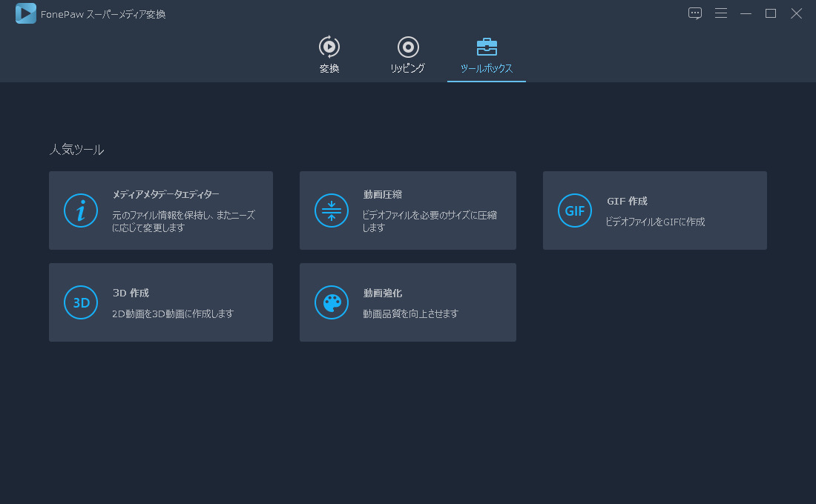Viewport: 816px width, 504px height.
Task: Open メディアメタデータエディター tool title
Action: [x=166, y=194]
